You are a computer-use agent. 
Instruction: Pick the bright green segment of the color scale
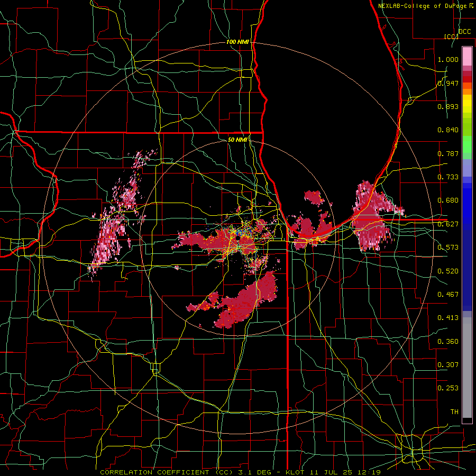[x=467, y=144]
